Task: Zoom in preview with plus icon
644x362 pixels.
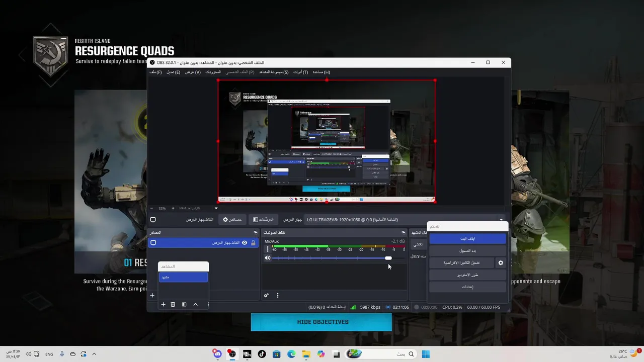Action: click(173, 208)
